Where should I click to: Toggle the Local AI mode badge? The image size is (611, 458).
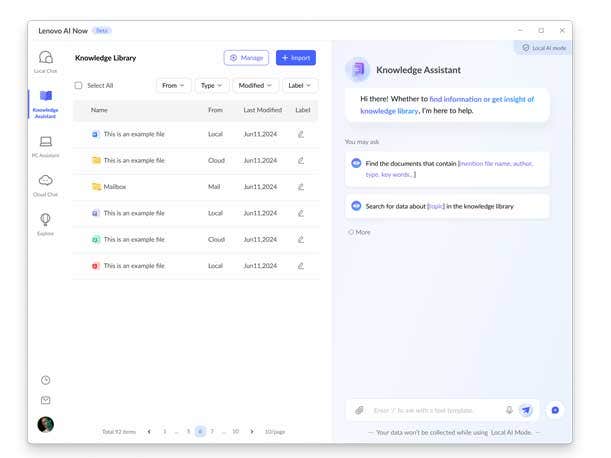[x=543, y=47]
